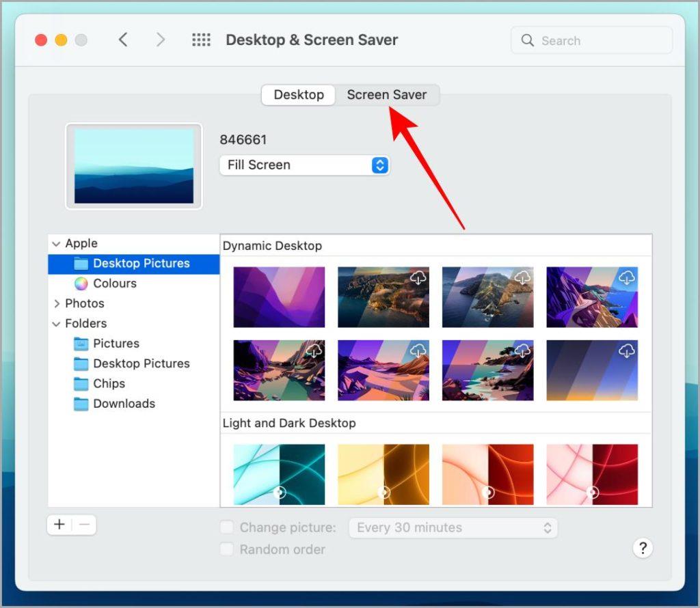Click the magnifier icon in Search
This screenshot has height=608, width=700.
[x=527, y=40]
